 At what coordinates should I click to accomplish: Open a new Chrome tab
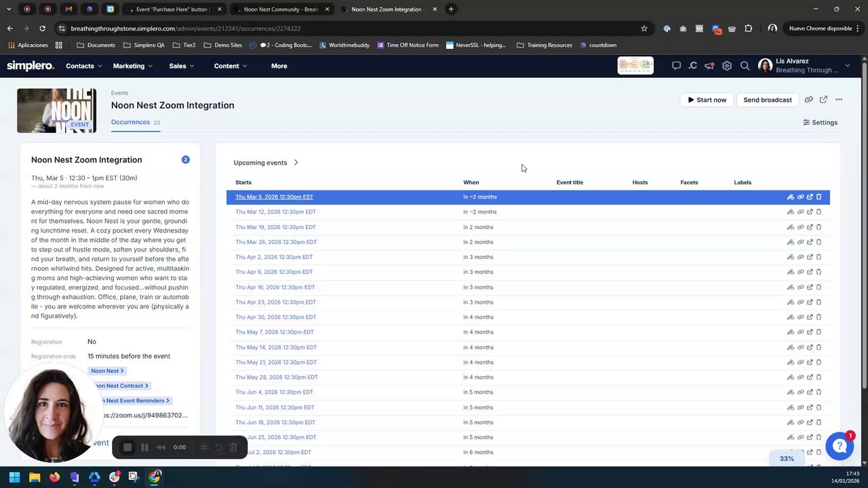451,9
